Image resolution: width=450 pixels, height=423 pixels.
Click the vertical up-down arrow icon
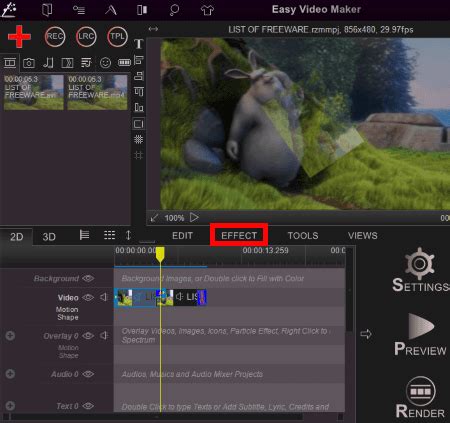coord(128,235)
